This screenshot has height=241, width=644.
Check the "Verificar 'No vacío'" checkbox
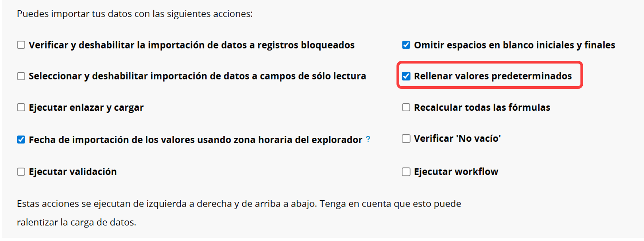coord(406,139)
